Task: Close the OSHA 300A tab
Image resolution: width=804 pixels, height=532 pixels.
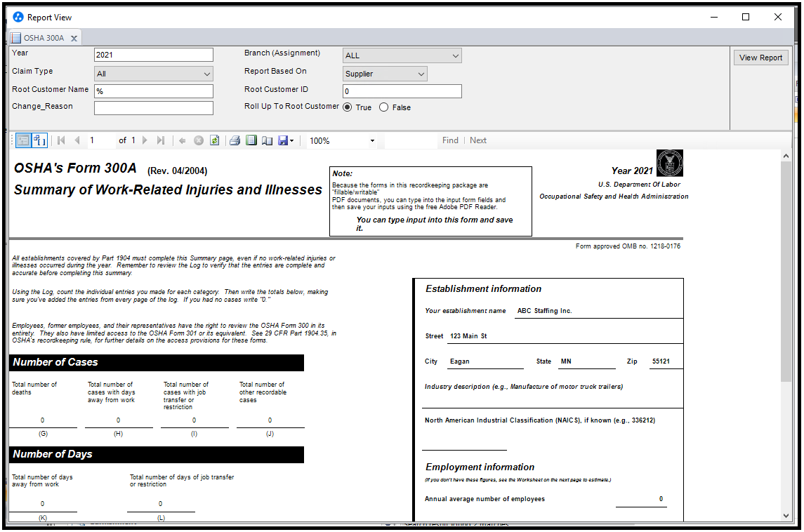Action: [74, 38]
